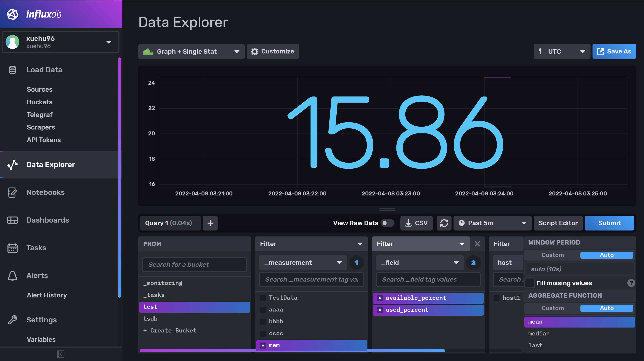Image resolution: width=644 pixels, height=361 pixels.
Task: Open the Script Editor
Action: pyautogui.click(x=558, y=223)
